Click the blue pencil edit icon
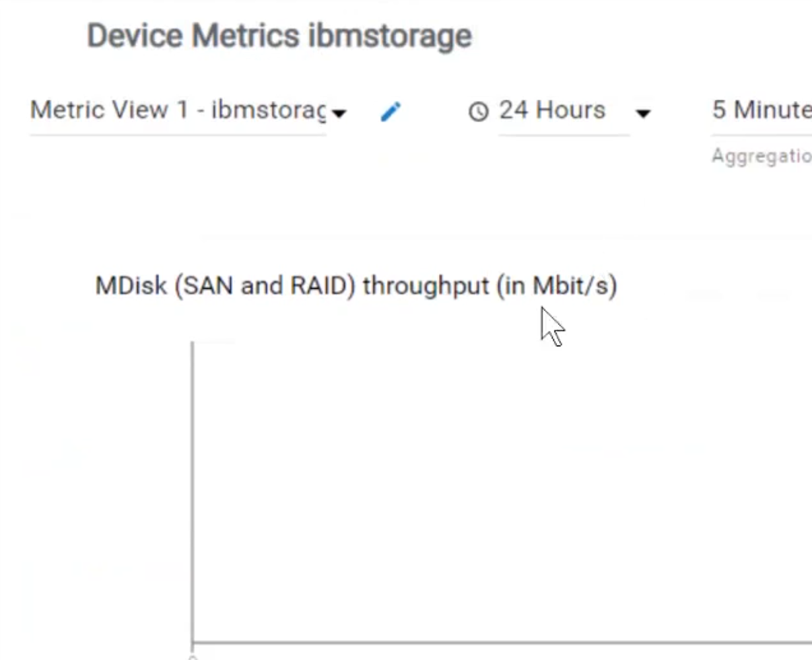Viewport: 812px width, 660px height. (391, 112)
